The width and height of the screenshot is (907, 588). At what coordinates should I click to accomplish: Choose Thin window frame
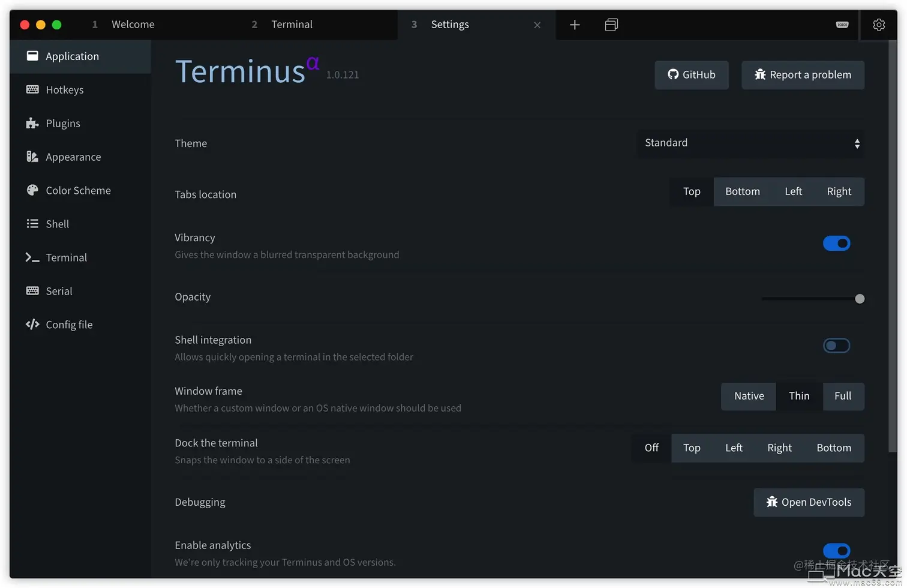tap(800, 396)
